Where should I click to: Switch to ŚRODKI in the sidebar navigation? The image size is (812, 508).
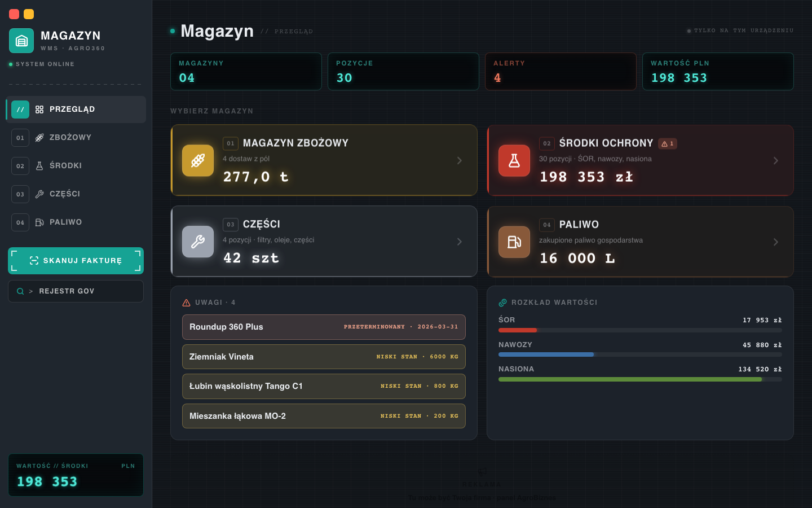76,166
